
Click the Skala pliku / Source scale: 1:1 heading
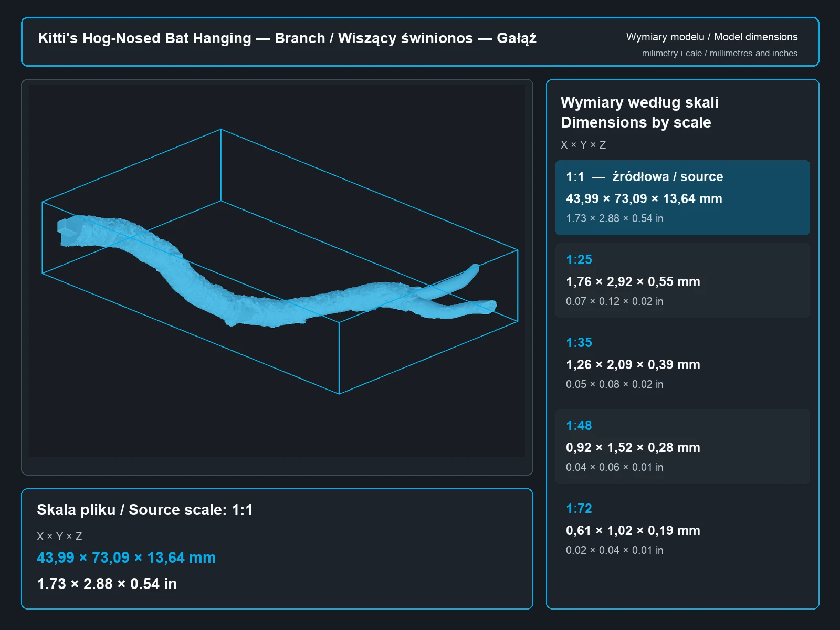(145, 510)
